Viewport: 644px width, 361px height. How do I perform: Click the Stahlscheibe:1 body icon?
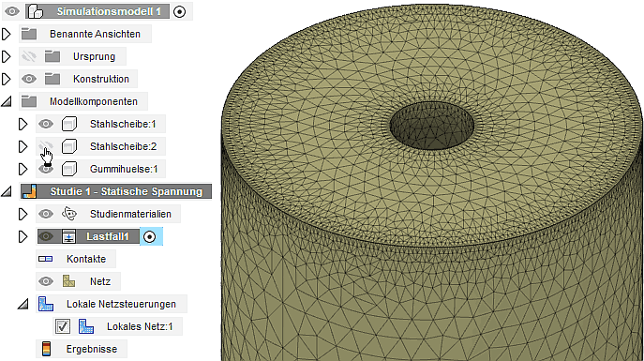pos(69,124)
